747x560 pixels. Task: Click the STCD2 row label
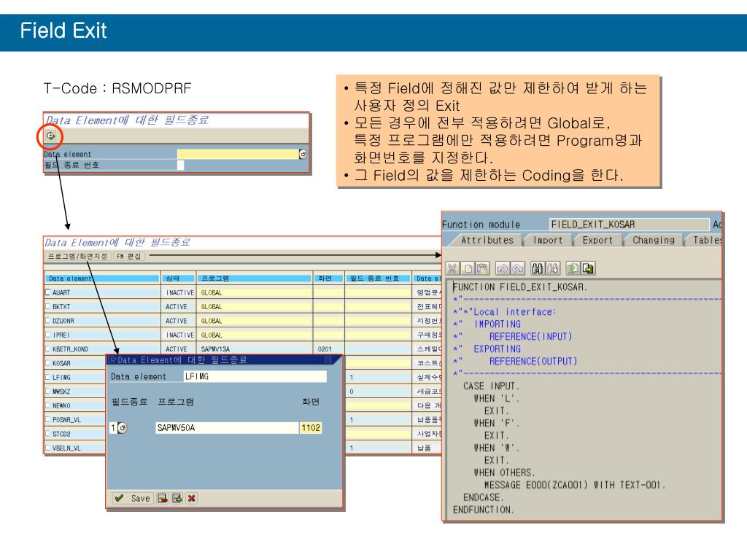coord(61,434)
